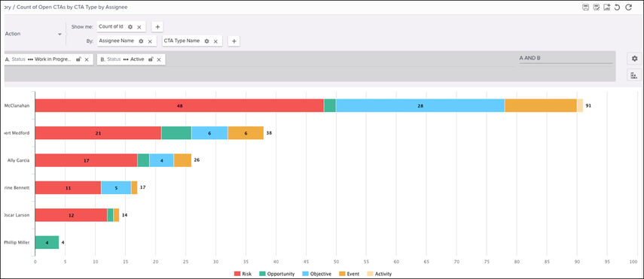Viewport: 644px width, 279px height.
Task: Toggle lock on filter B Active
Action: tap(151, 59)
